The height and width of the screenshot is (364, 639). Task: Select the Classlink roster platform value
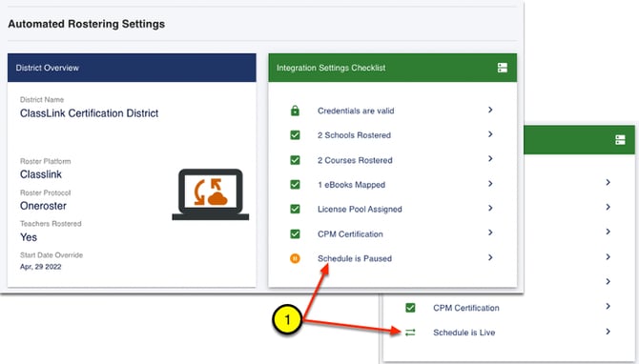[41, 174]
